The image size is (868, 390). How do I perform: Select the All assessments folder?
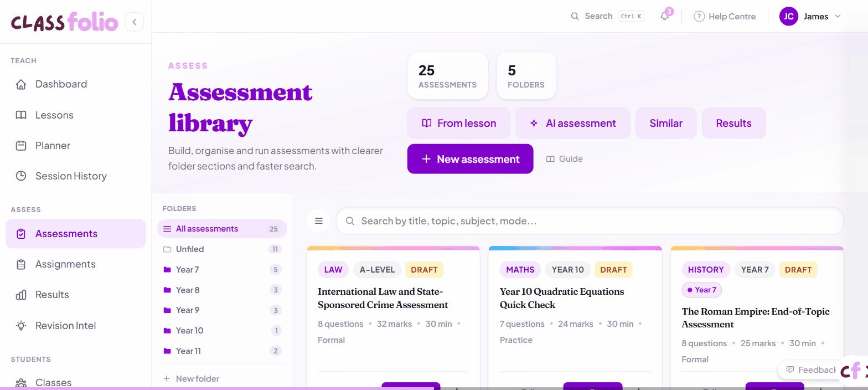222,229
